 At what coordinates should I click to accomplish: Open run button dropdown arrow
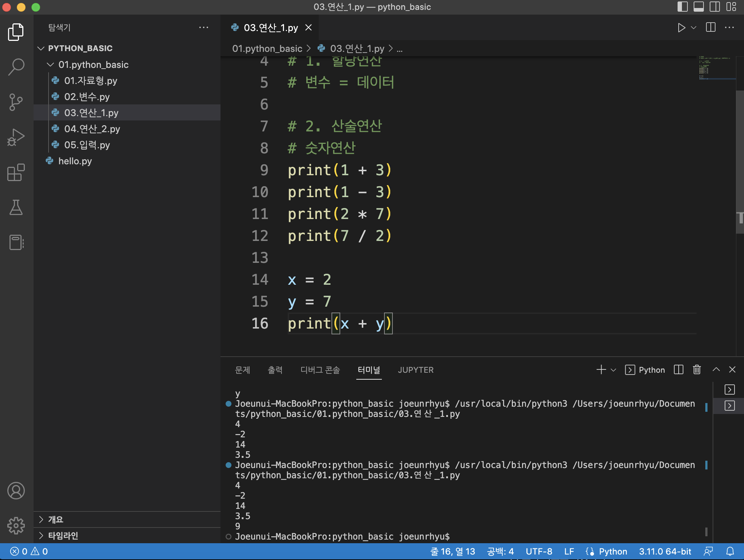pyautogui.click(x=693, y=28)
